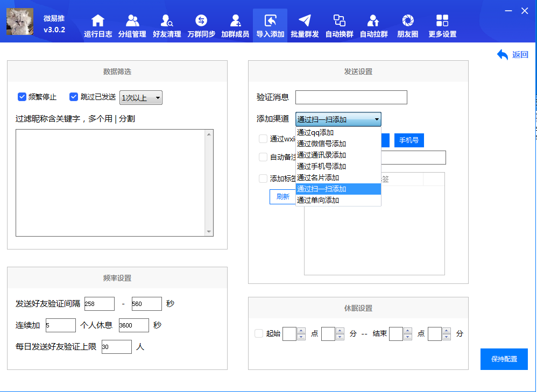Select 通过名片添加 from the channel list

(x=320, y=177)
